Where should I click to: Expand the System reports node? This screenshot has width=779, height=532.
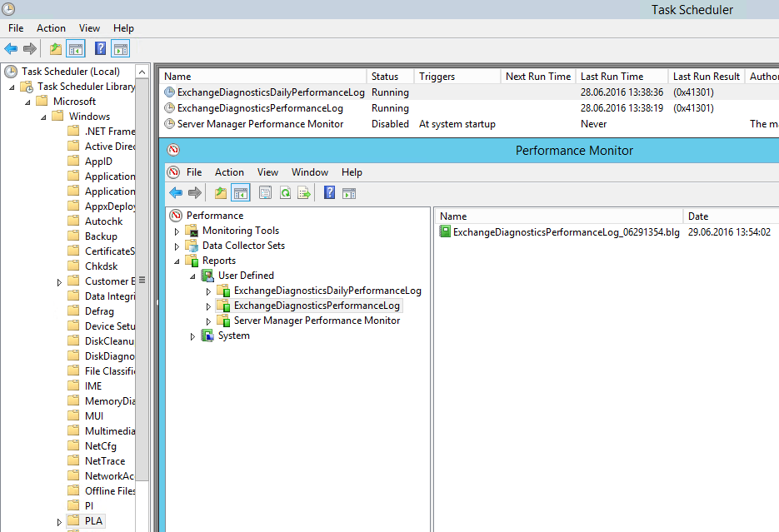(x=192, y=336)
